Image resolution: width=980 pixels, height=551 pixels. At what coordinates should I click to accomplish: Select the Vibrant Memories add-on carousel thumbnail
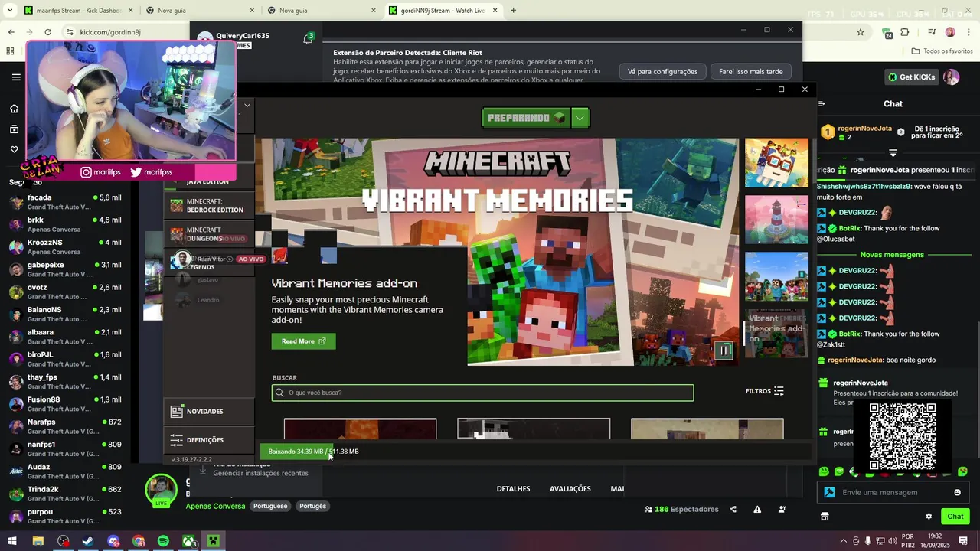point(776,334)
